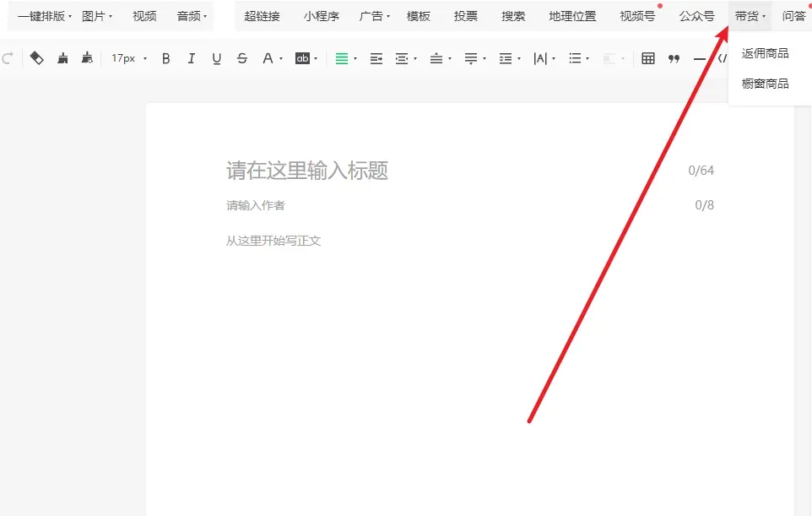
Task: Click the 模板 button
Action: pyautogui.click(x=419, y=17)
